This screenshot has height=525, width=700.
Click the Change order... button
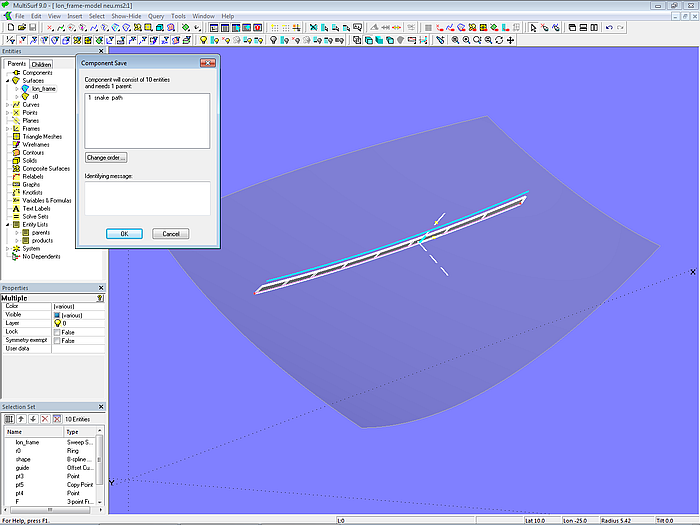click(x=106, y=158)
